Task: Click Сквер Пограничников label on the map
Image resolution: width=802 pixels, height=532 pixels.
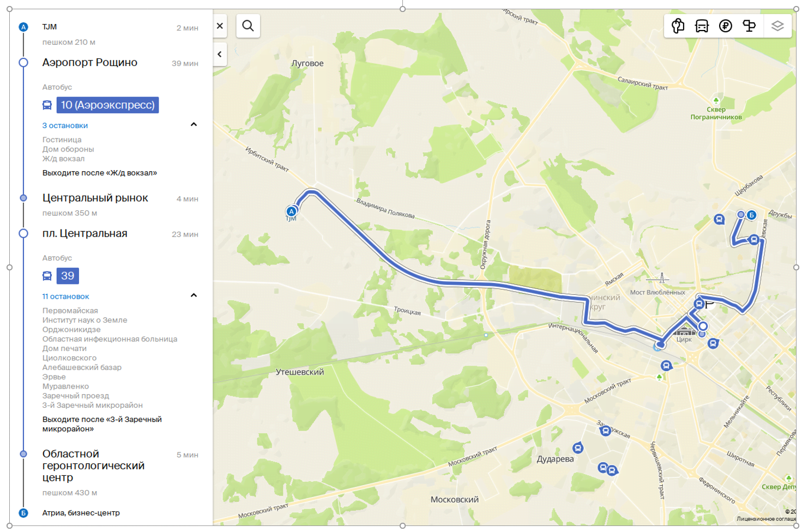Action: coord(716,113)
